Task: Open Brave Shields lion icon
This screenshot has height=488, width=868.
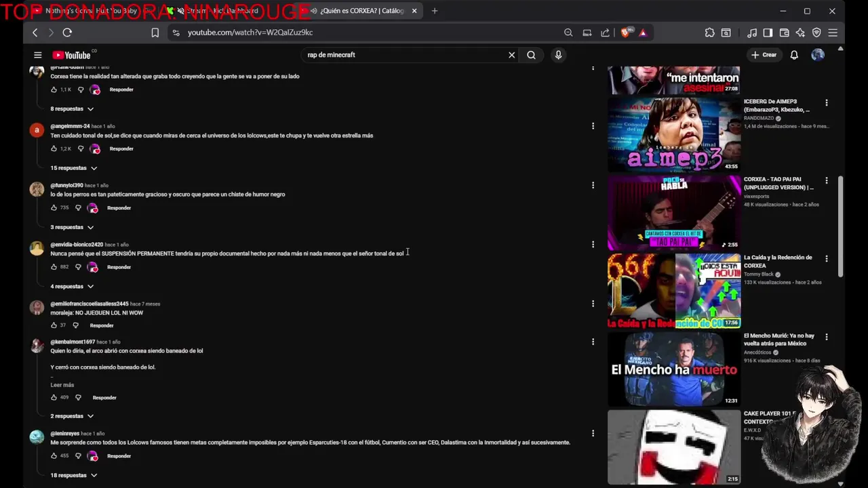Action: (x=627, y=32)
